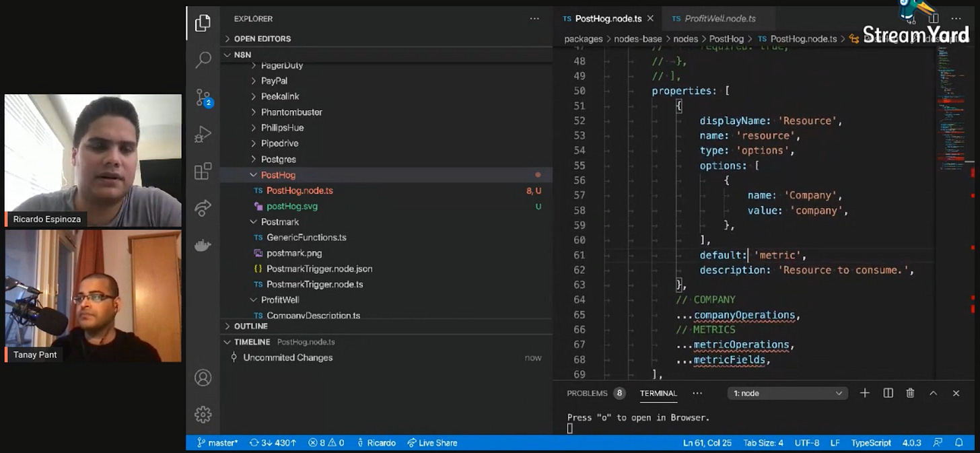Click 'companyOperations' on line 65
This screenshot has height=453, width=980.
pos(744,315)
